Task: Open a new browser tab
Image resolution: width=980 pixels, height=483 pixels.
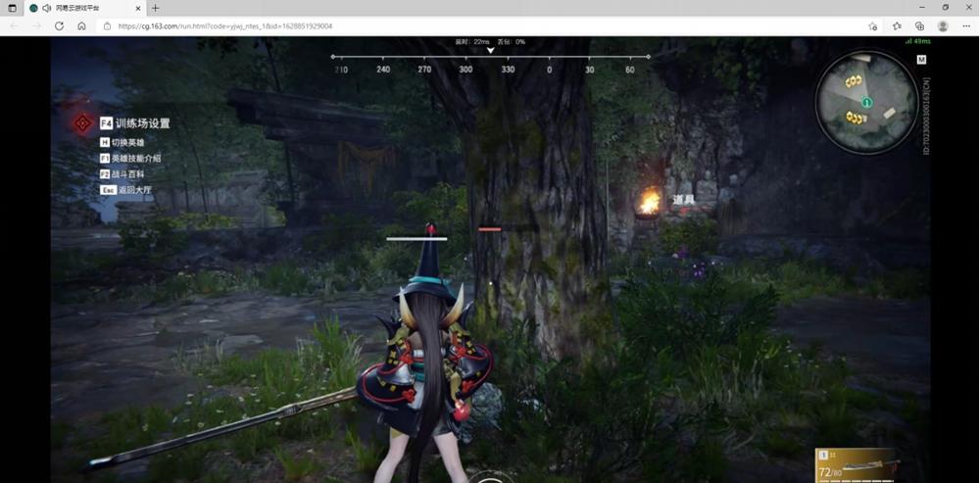Action: pos(156,8)
